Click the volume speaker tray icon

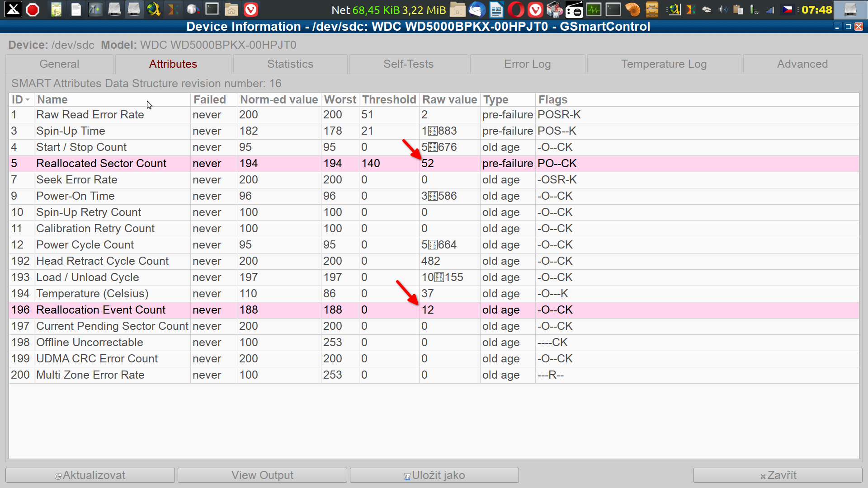(x=722, y=9)
